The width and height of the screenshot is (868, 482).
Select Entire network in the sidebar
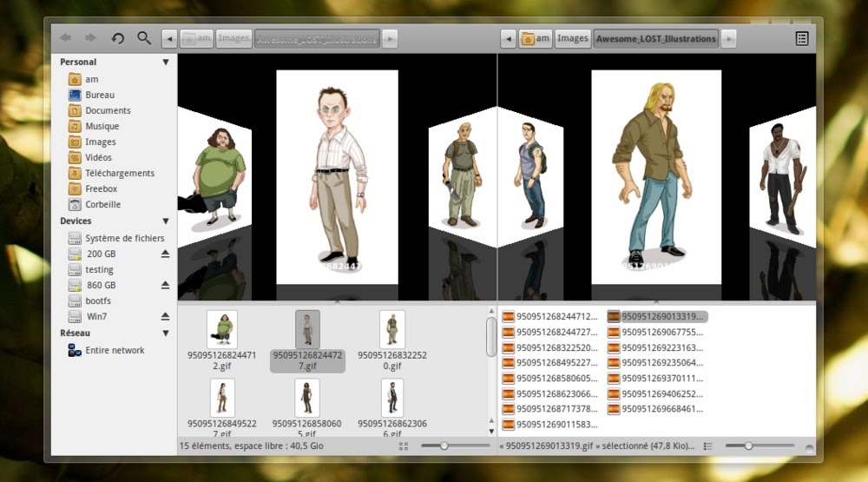[115, 351]
